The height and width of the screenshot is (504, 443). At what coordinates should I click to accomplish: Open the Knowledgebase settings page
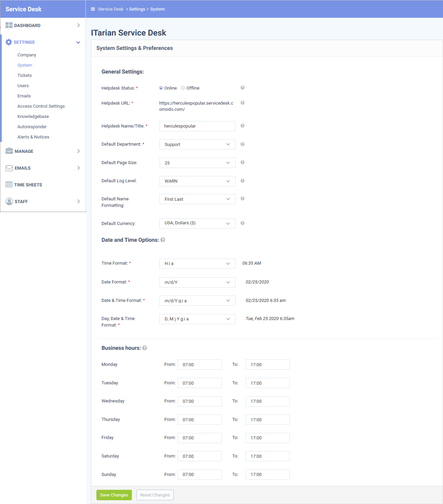pyautogui.click(x=33, y=117)
